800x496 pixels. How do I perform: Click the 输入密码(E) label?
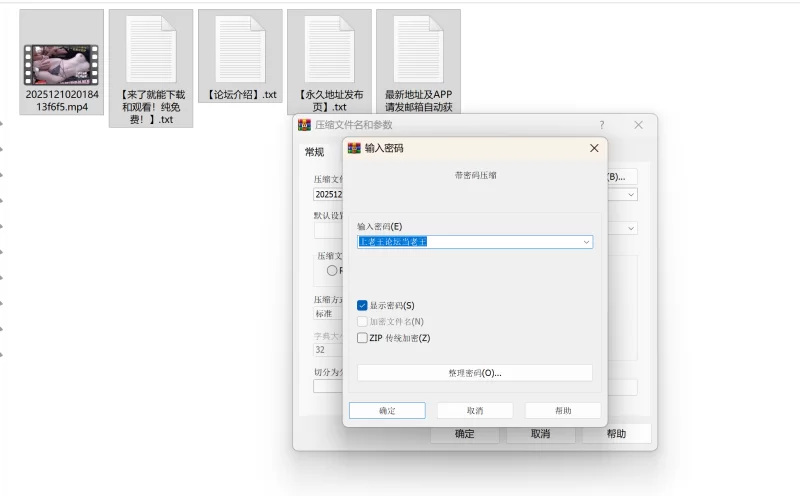[x=380, y=227]
